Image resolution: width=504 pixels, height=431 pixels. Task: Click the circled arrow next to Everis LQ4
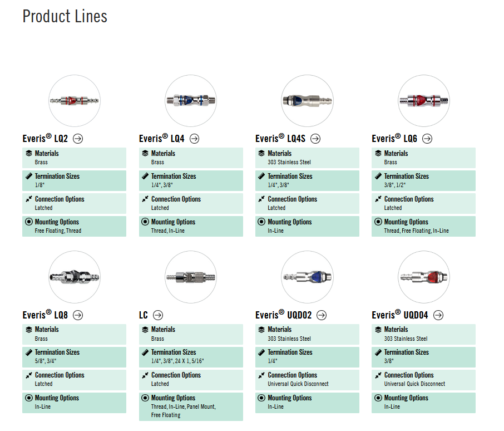coord(194,139)
